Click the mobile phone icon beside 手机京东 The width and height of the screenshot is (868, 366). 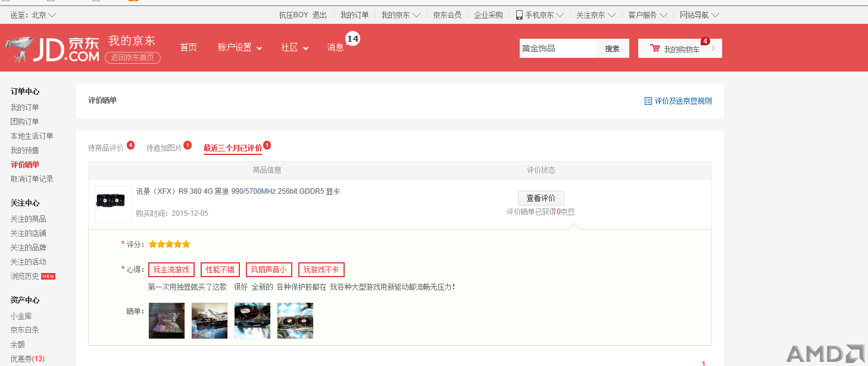519,15
